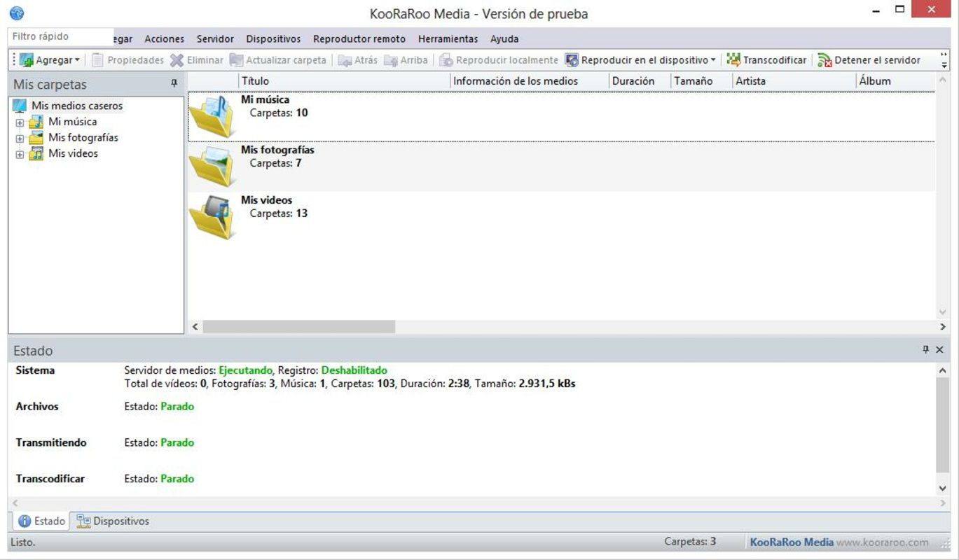Viewport: 959px width, 560px height.
Task: Select Mi música in the folder tree
Action: [x=72, y=122]
